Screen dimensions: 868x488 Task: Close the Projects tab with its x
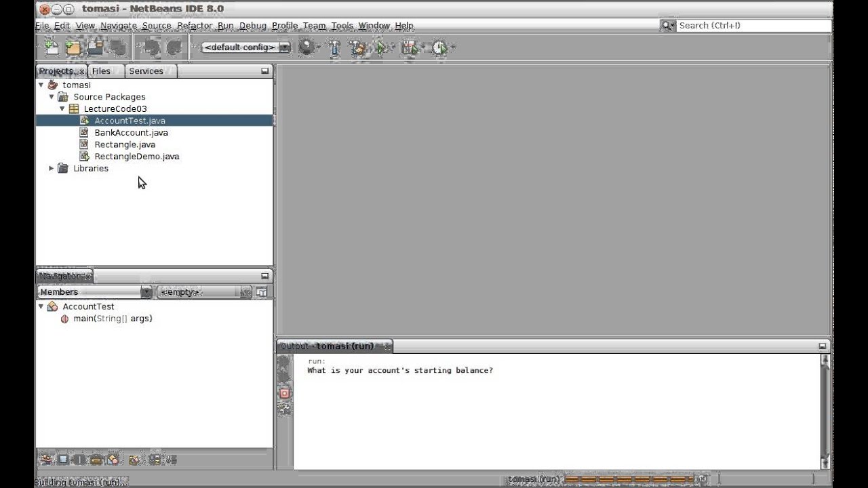(81, 71)
